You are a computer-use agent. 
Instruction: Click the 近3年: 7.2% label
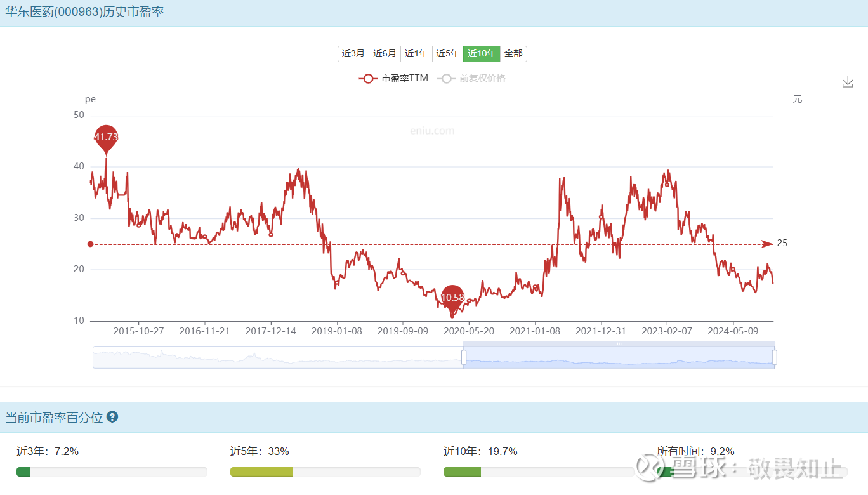pyautogui.click(x=48, y=451)
